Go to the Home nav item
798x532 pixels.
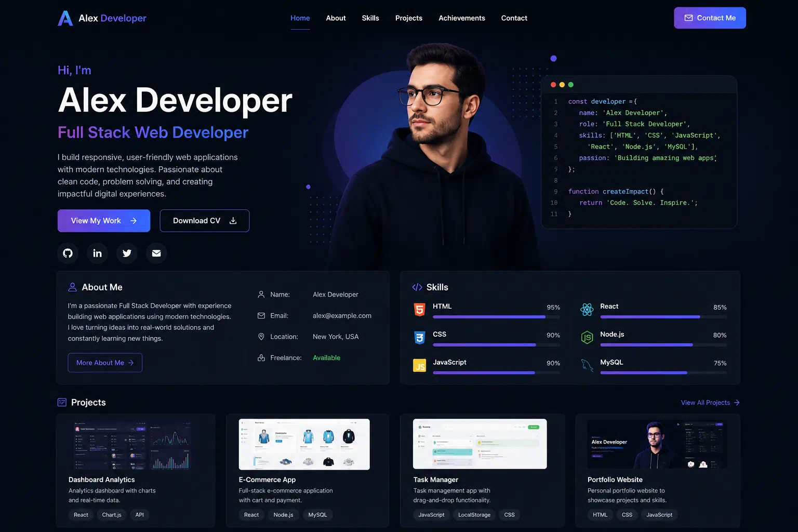point(300,18)
